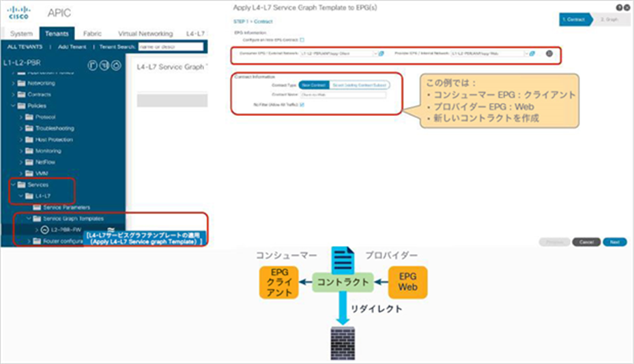Image resolution: width=634 pixels, height=364 pixels.
Task: Expand the L2-PBR-FW node chevron
Action: (36, 230)
